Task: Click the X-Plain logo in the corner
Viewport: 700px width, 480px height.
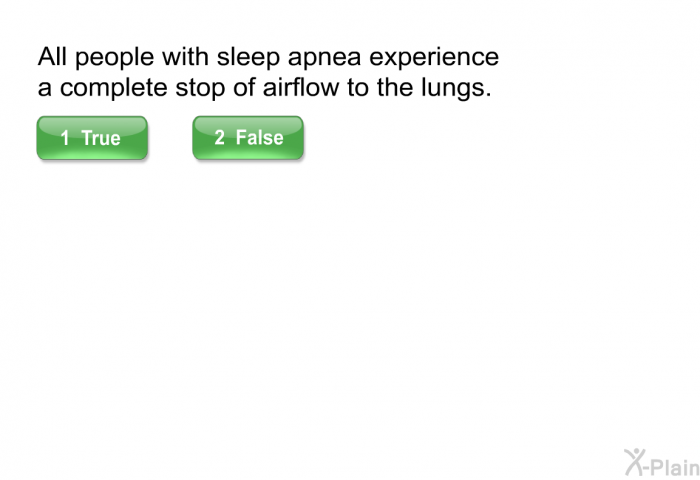Action: coord(662,463)
